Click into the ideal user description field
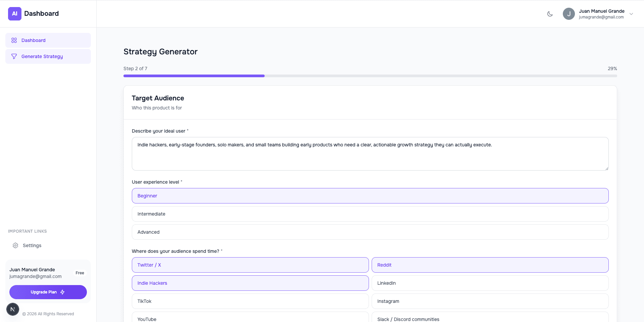 (370, 154)
